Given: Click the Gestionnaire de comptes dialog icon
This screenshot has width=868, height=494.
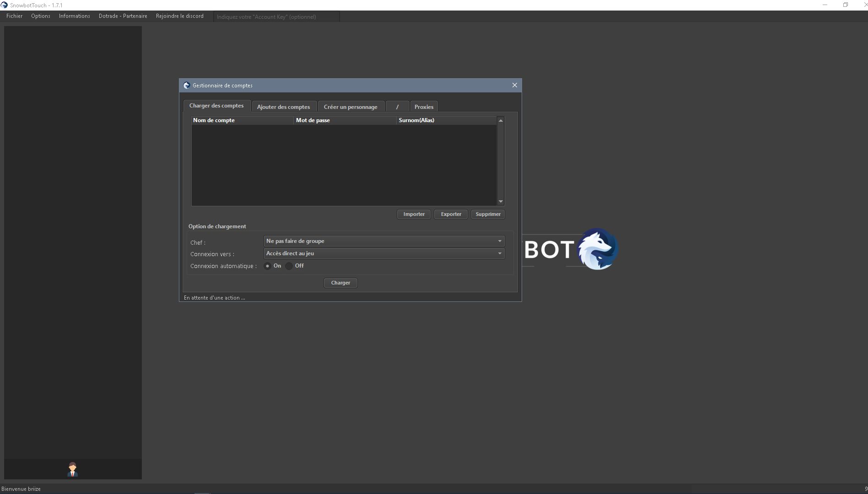Looking at the screenshot, I should (x=186, y=86).
